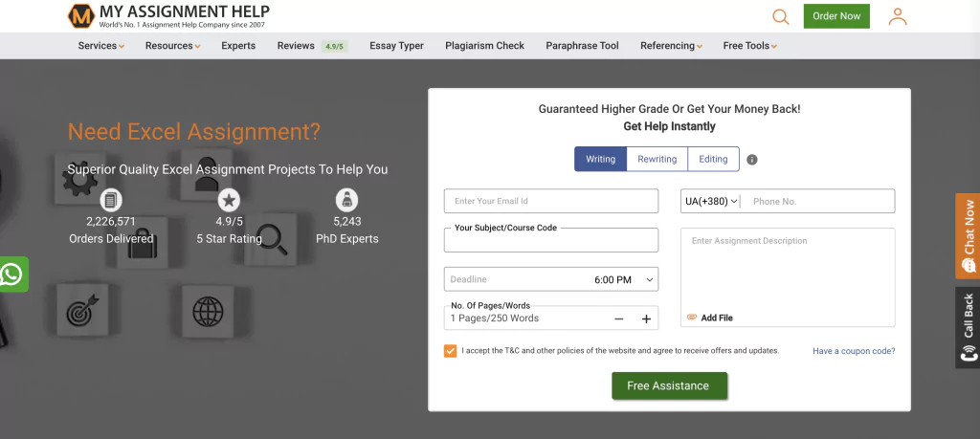
Task: Open the Call Back side tab
Action: 968,327
